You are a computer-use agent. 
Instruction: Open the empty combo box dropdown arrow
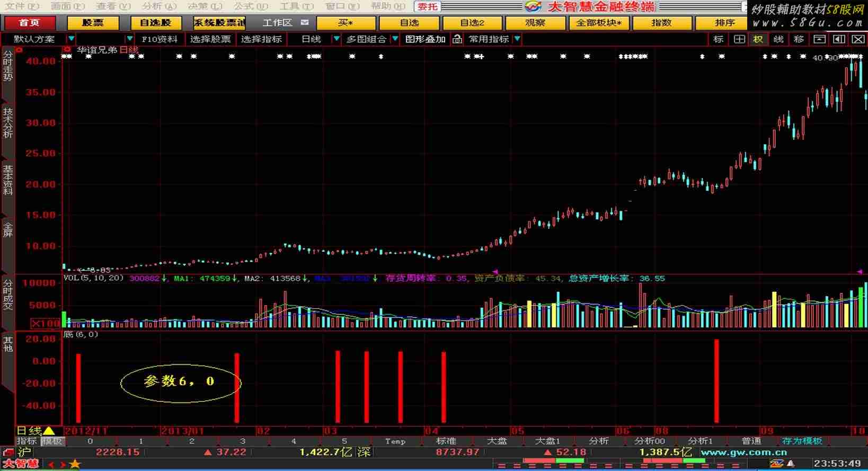[x=130, y=39]
